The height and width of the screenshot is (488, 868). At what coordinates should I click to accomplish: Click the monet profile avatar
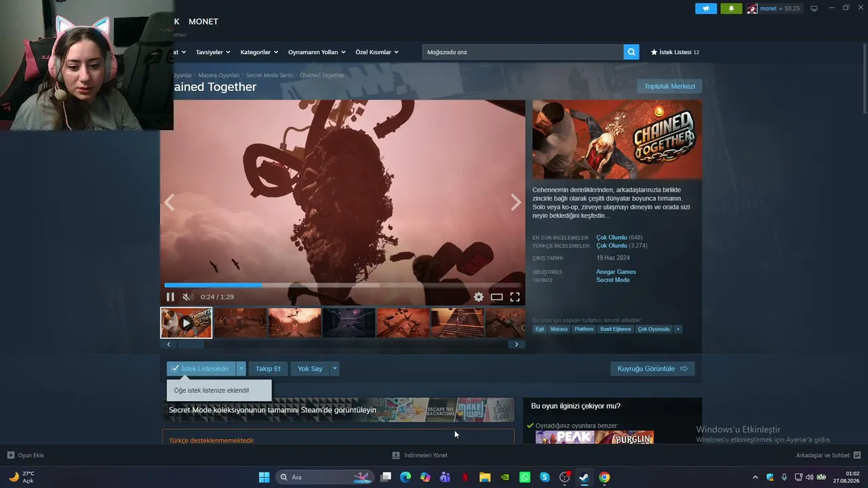point(752,9)
